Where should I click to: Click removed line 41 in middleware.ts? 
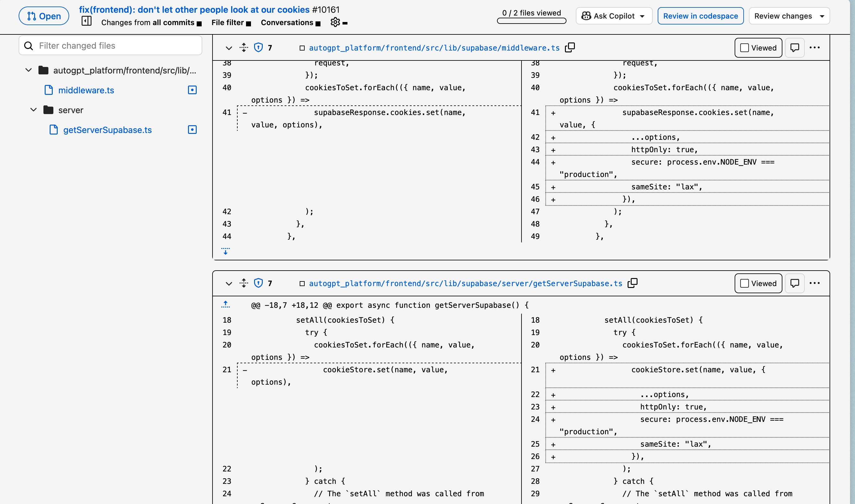(x=379, y=118)
